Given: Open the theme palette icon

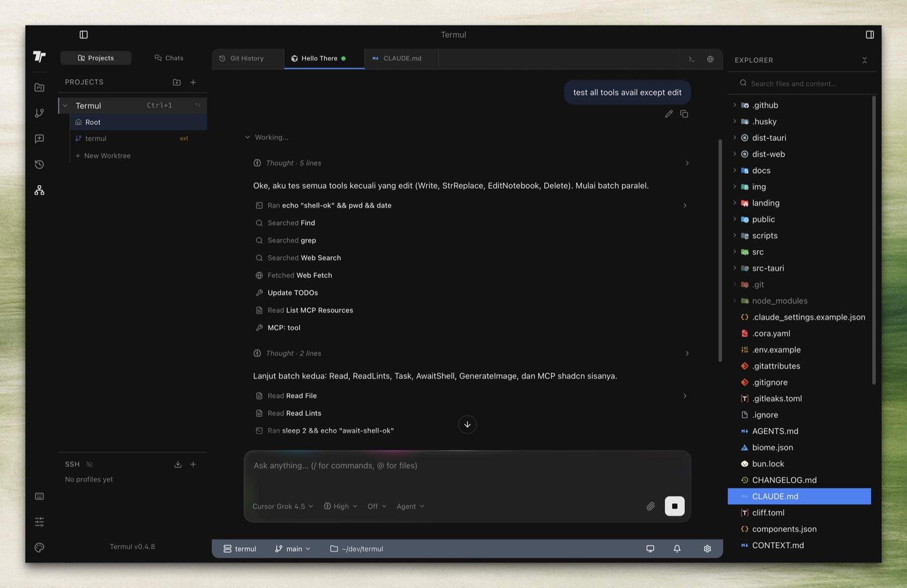Looking at the screenshot, I should click(x=39, y=548).
